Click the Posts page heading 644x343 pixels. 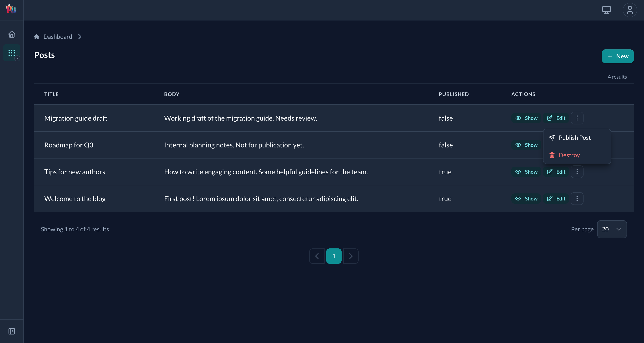pyautogui.click(x=45, y=55)
